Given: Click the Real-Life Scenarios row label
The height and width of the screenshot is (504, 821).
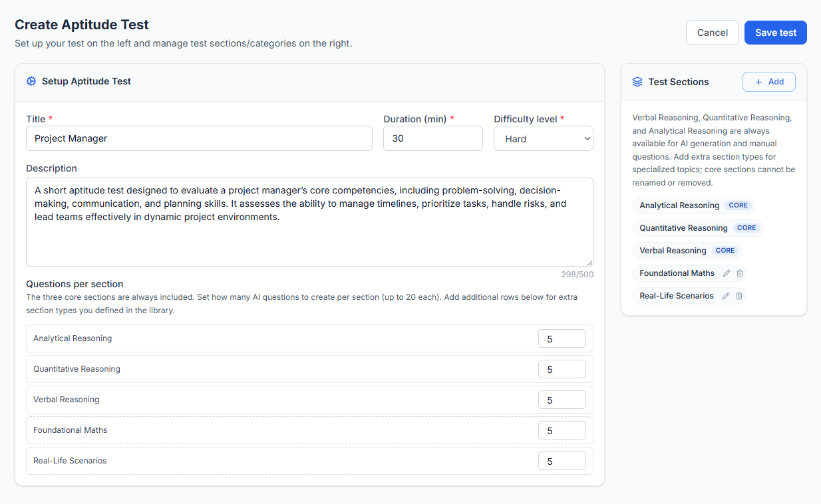Looking at the screenshot, I should (x=70, y=461).
